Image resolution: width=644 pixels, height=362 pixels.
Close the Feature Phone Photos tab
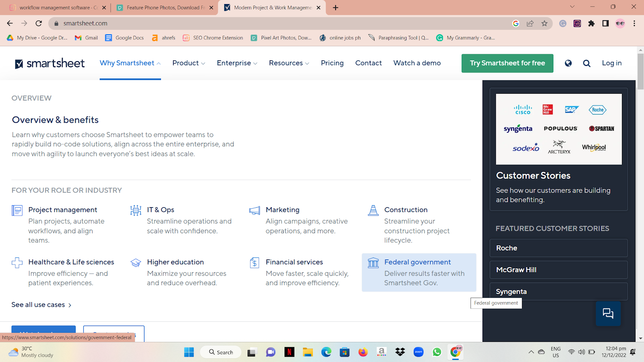211,8
